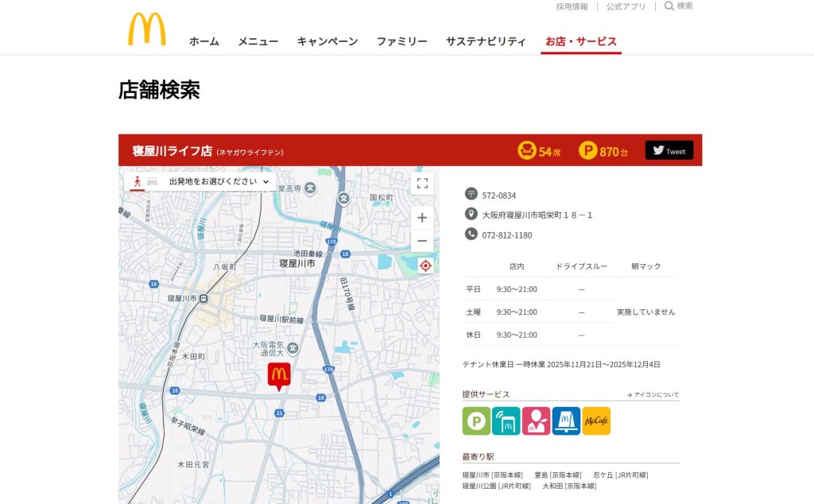Click the teal mobile order service icon
The image size is (814, 504).
pyautogui.click(x=506, y=421)
